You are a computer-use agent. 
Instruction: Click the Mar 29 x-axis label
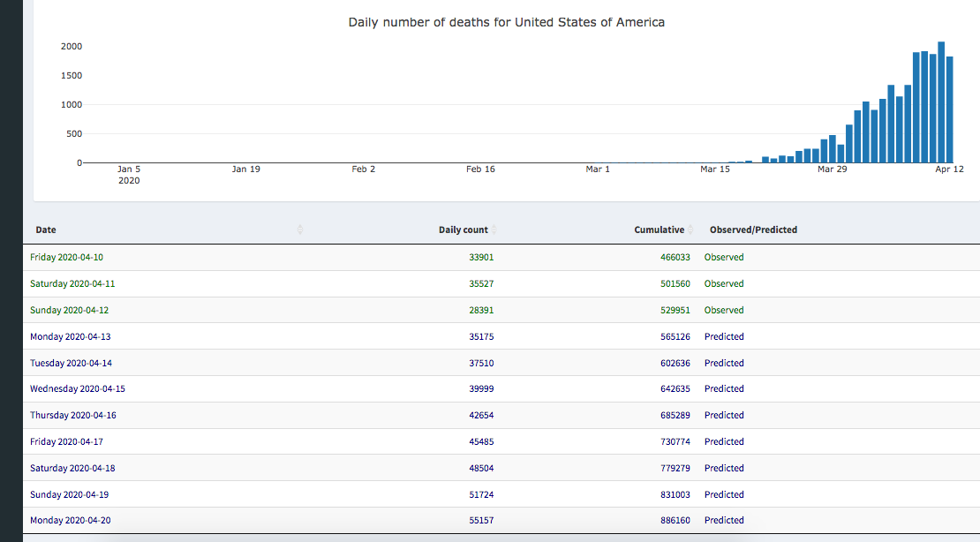[x=832, y=169]
